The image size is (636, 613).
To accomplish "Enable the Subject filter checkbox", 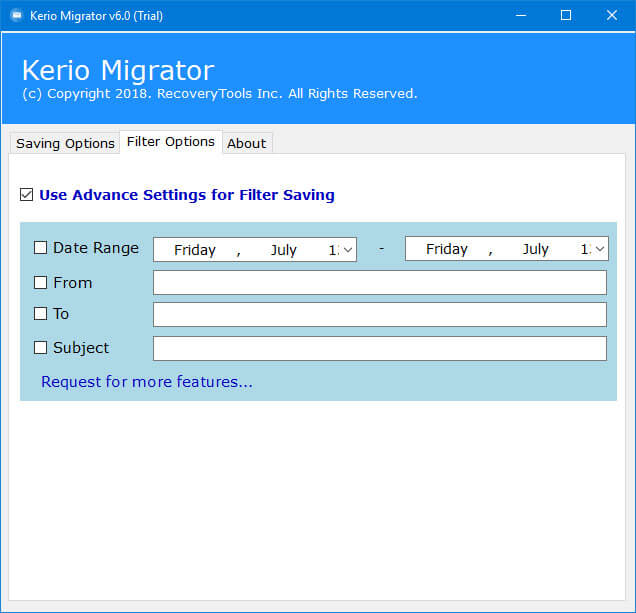I will (x=40, y=347).
